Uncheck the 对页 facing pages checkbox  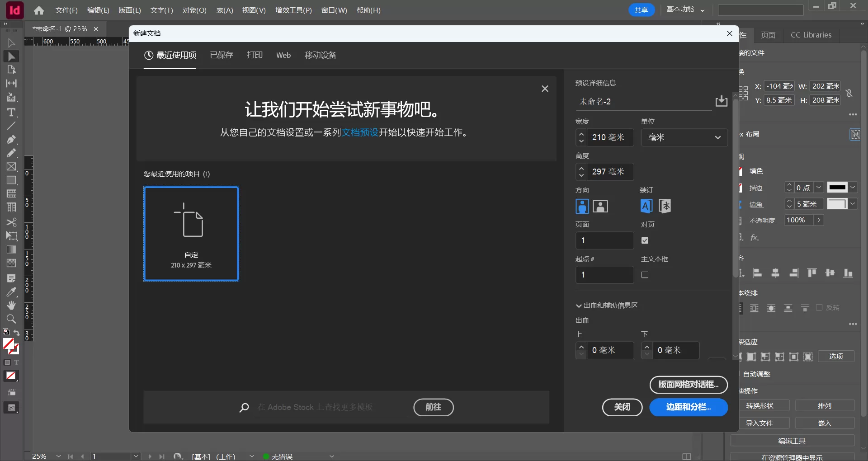(x=645, y=240)
